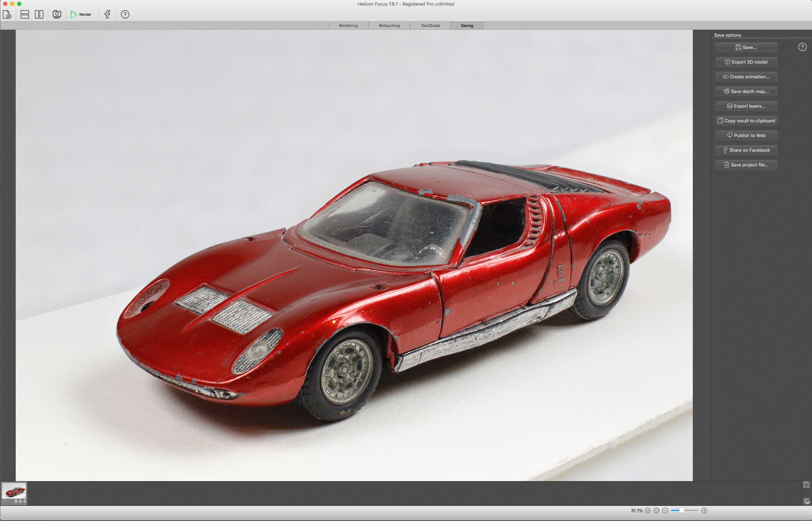Click the zoom slider handle
The width and height of the screenshot is (812, 521).
(682, 511)
